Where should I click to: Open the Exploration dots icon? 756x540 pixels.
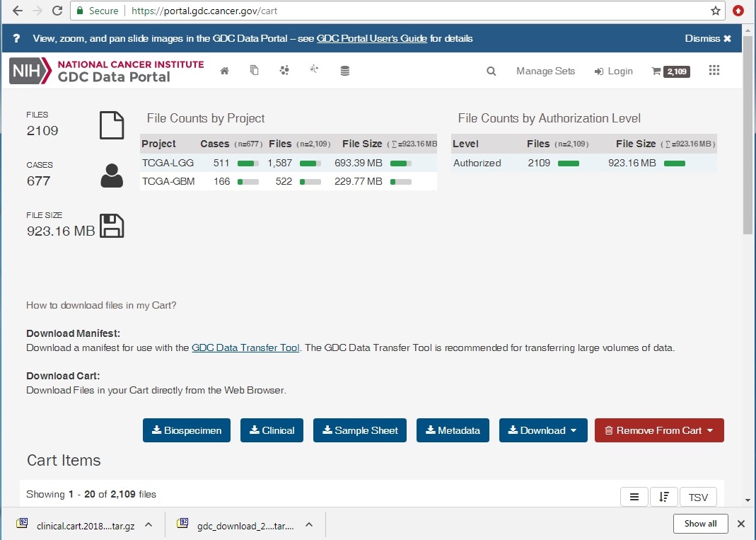pyautogui.click(x=284, y=71)
